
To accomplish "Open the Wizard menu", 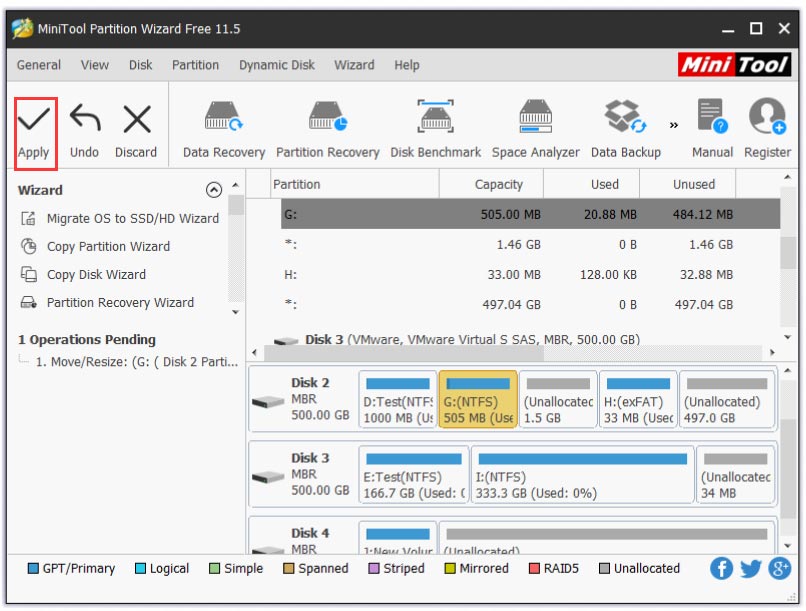I will pos(354,65).
